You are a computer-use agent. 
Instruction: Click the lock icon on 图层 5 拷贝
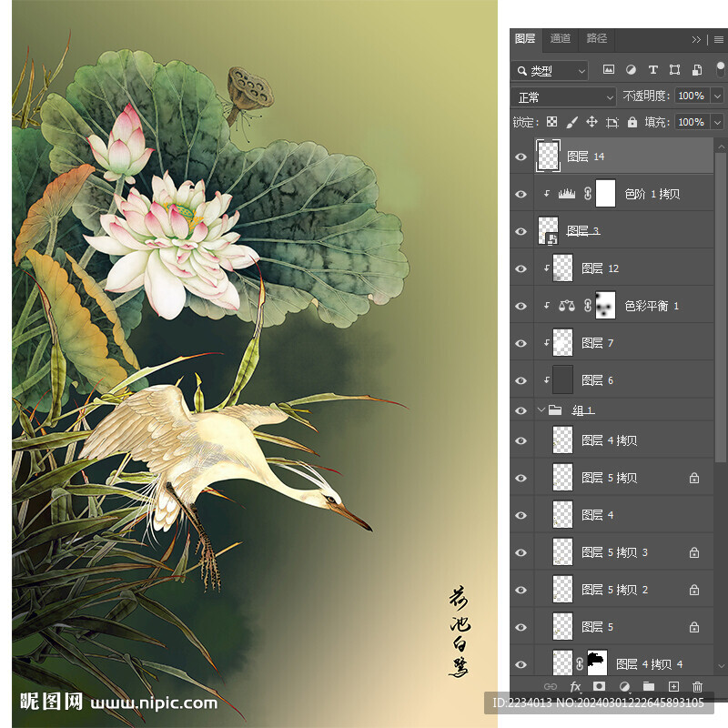point(694,478)
